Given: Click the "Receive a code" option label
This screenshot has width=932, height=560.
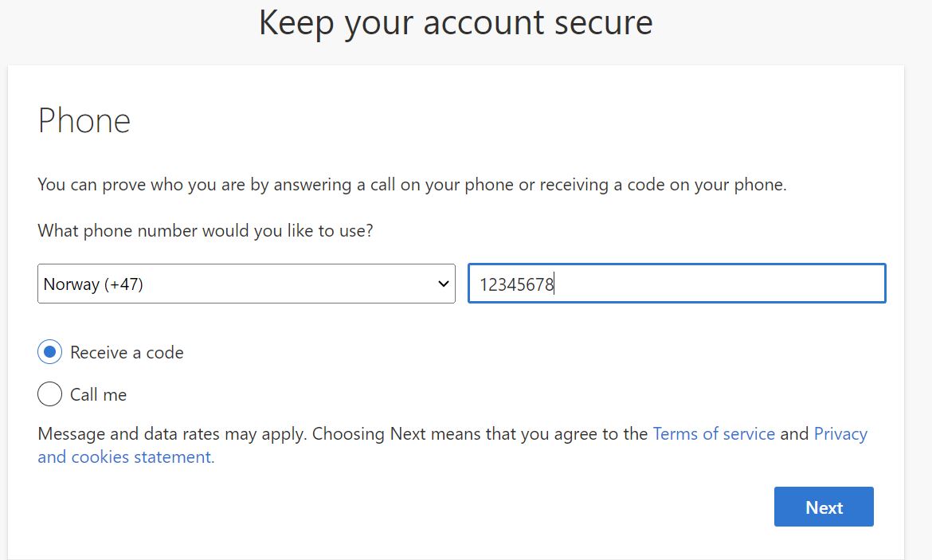Looking at the screenshot, I should [127, 353].
